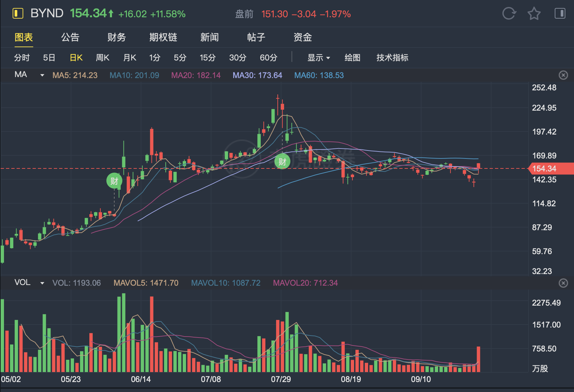Toggle the side panel layout icon

560,14
